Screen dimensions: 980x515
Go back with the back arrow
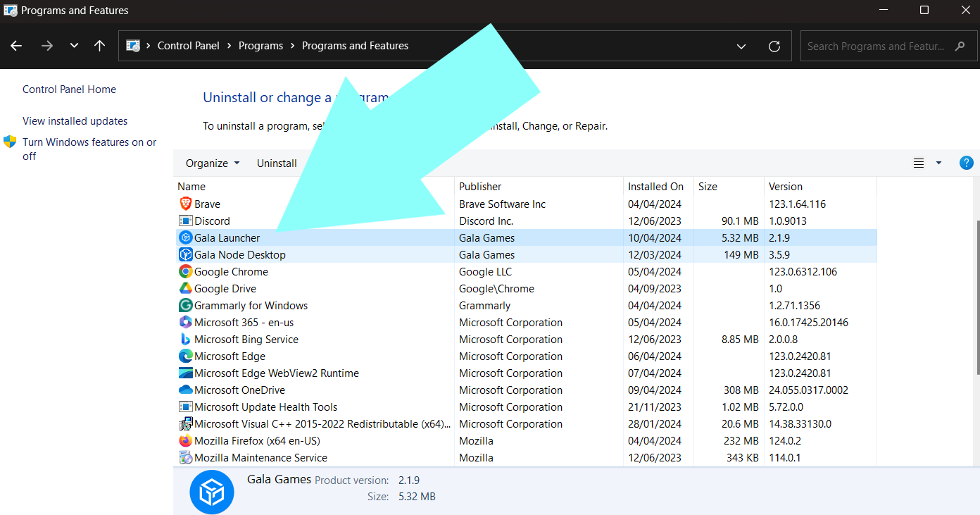pos(16,46)
